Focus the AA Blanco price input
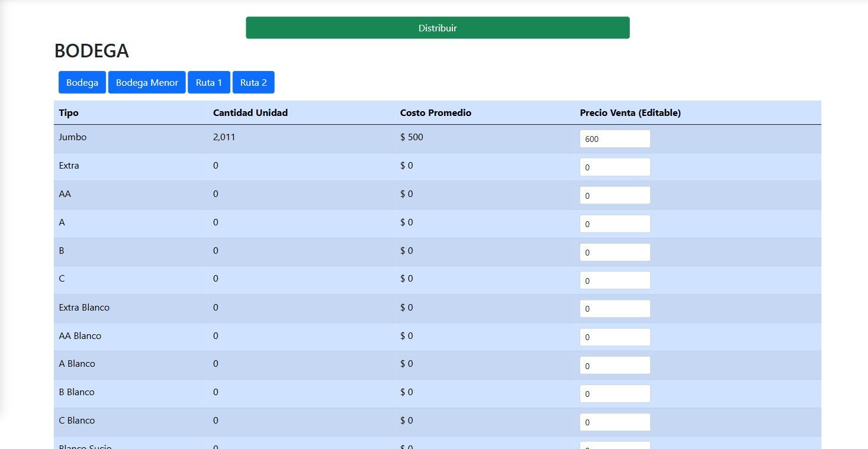 [x=615, y=337]
